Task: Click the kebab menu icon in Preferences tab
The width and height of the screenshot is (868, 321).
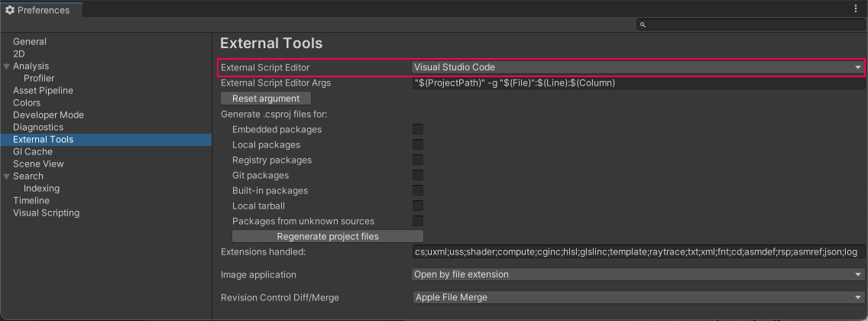Action: click(x=856, y=9)
